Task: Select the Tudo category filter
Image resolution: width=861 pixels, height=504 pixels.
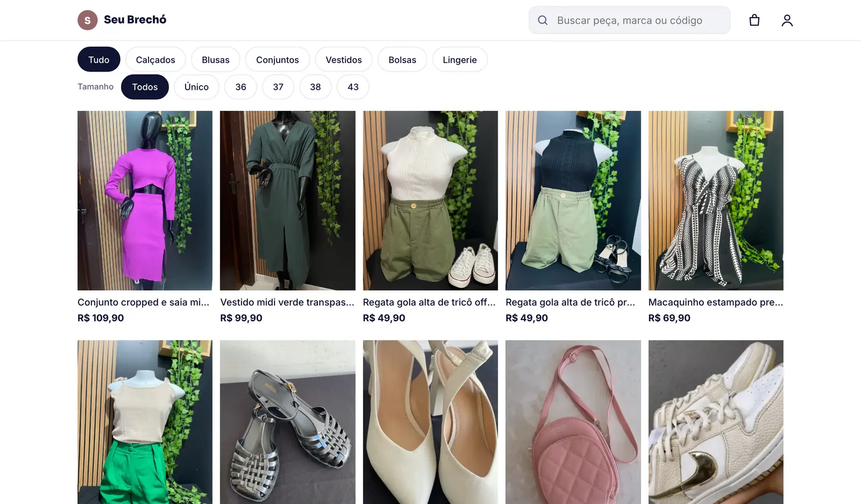Action: click(99, 60)
